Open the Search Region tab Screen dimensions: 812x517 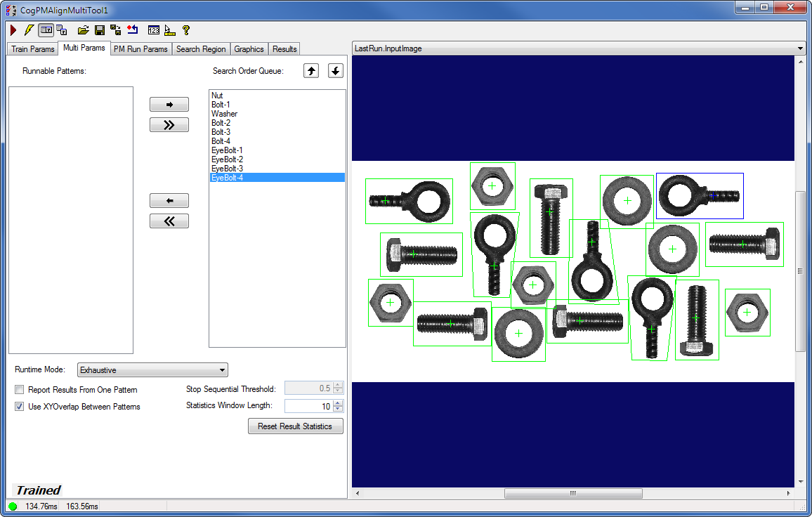coord(201,49)
